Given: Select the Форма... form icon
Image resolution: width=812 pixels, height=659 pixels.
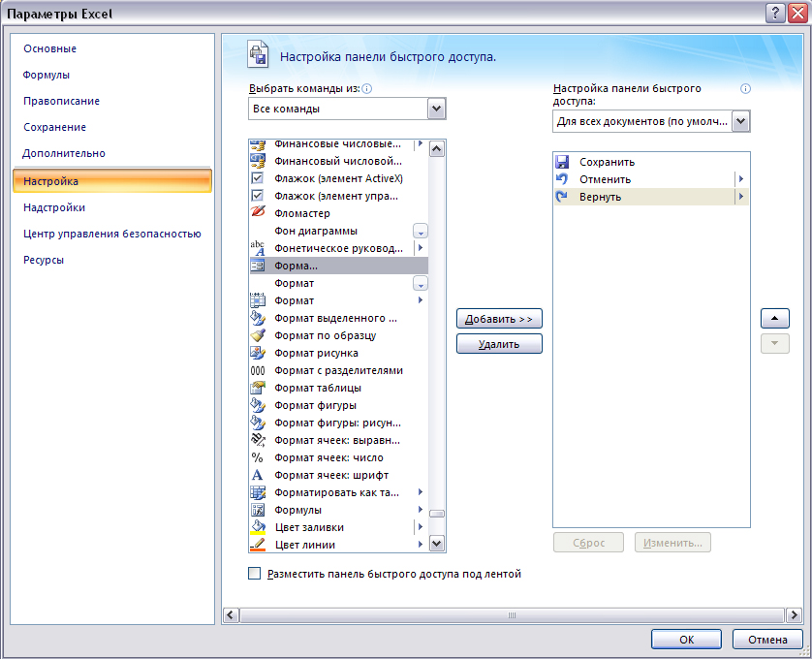Looking at the screenshot, I should click(x=258, y=266).
